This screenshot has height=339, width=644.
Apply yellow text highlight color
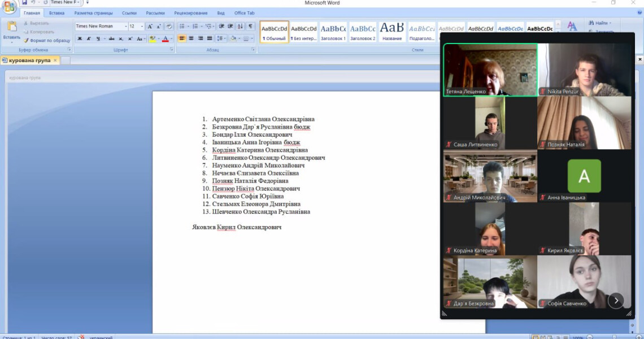click(152, 38)
